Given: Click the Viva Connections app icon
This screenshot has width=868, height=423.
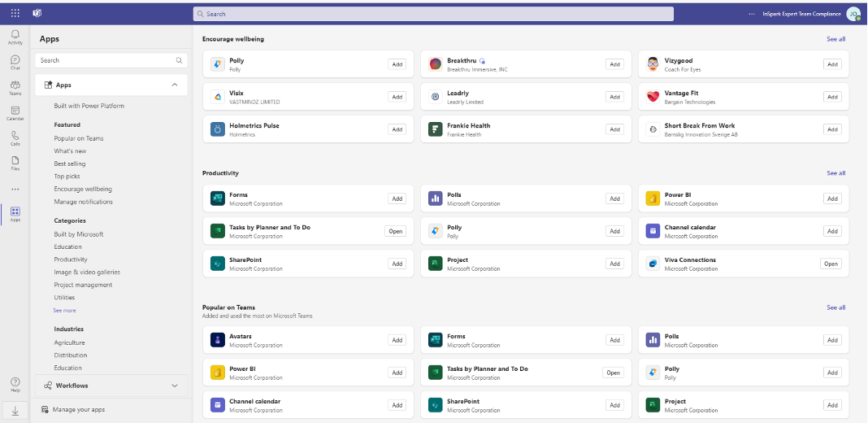Looking at the screenshot, I should (653, 264).
